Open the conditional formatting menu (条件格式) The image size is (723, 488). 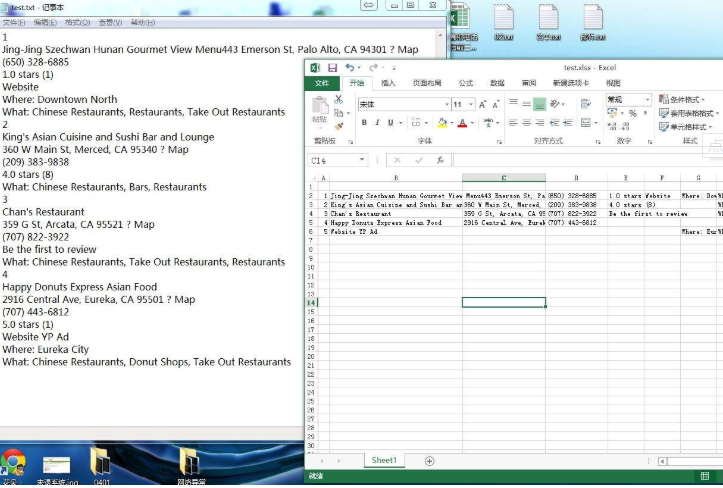point(682,99)
